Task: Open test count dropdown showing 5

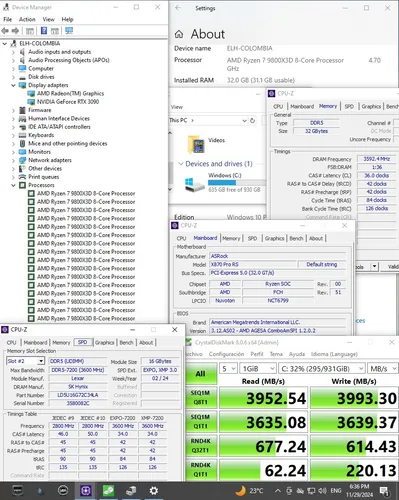Action: pyautogui.click(x=228, y=369)
